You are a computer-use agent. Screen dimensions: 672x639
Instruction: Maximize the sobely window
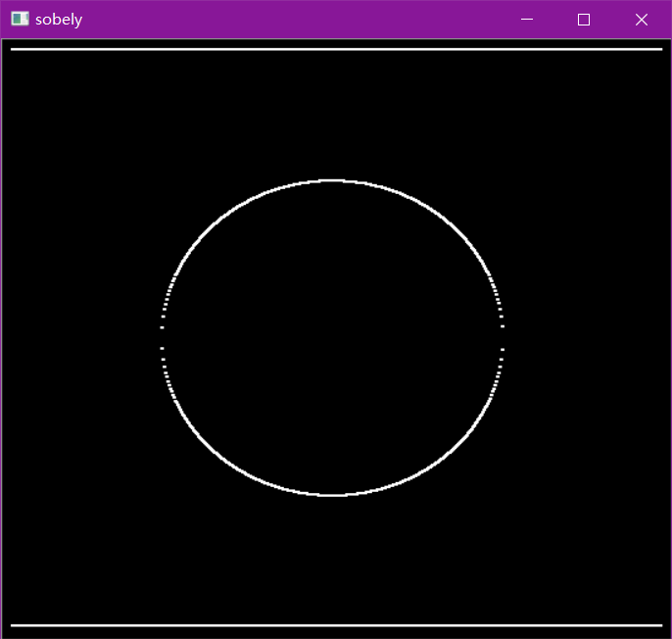point(583,20)
